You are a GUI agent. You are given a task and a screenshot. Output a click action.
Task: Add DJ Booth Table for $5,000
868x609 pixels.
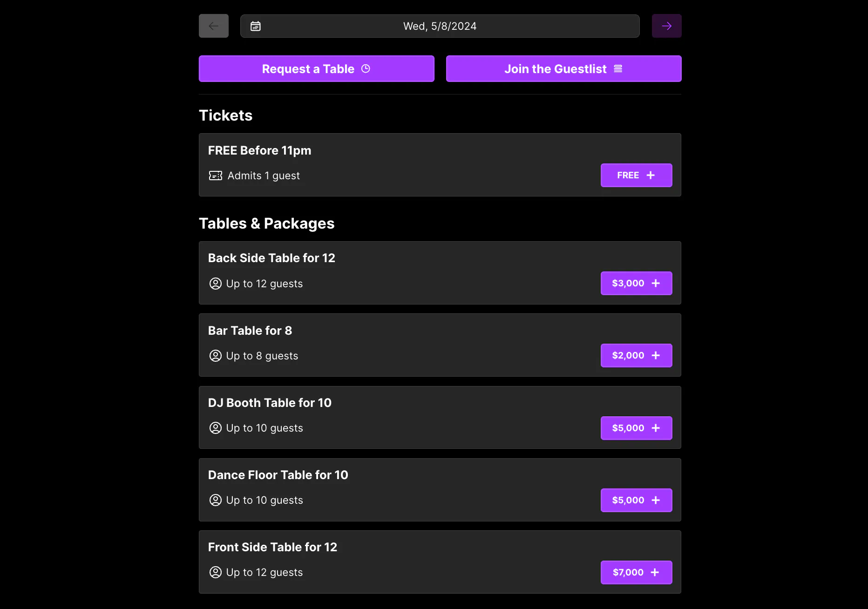[636, 428]
